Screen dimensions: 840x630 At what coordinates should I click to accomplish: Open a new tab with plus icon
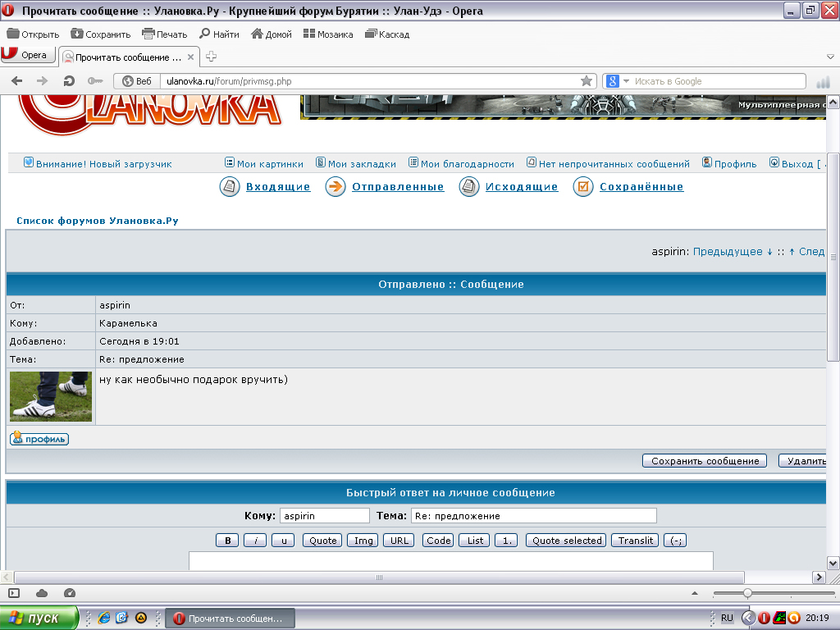(212, 57)
